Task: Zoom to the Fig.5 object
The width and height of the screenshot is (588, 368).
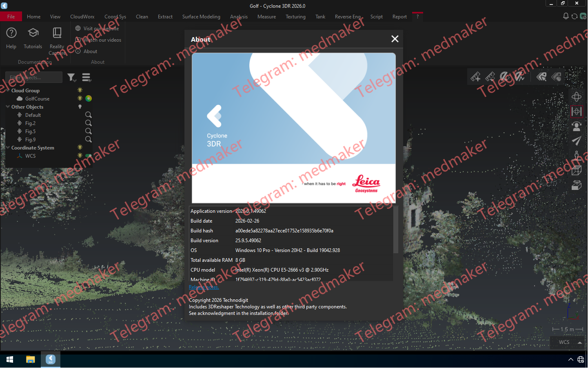Action: click(x=89, y=131)
